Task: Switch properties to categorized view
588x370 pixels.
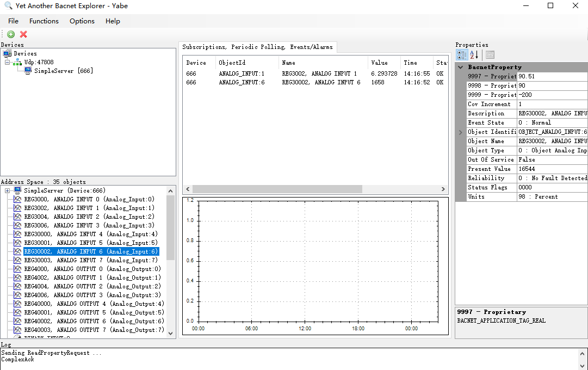Action: point(462,55)
